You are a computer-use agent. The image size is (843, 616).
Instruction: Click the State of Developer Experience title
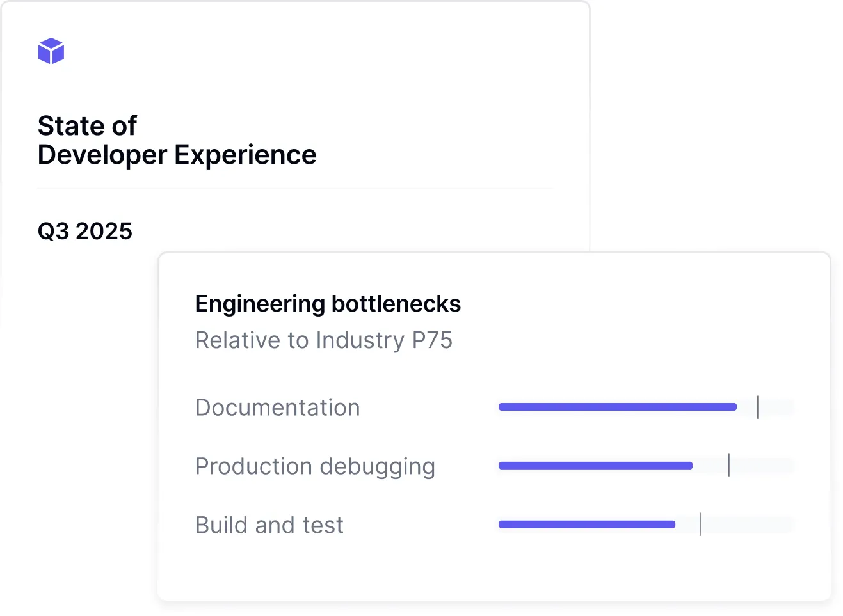tap(177, 141)
